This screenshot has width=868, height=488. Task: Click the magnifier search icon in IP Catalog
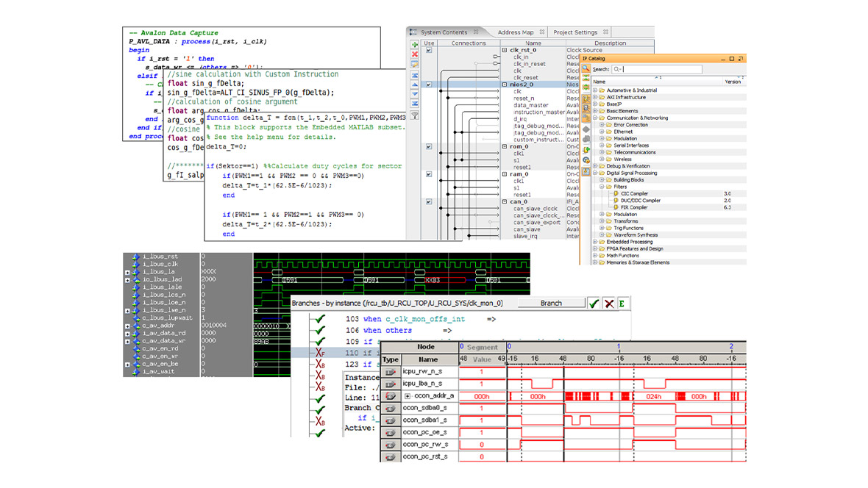coord(586,69)
